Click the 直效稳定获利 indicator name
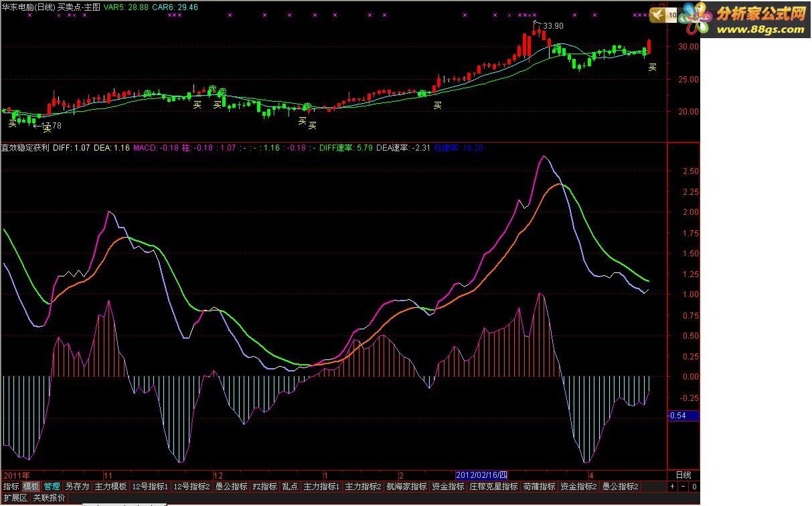 [x=25, y=147]
